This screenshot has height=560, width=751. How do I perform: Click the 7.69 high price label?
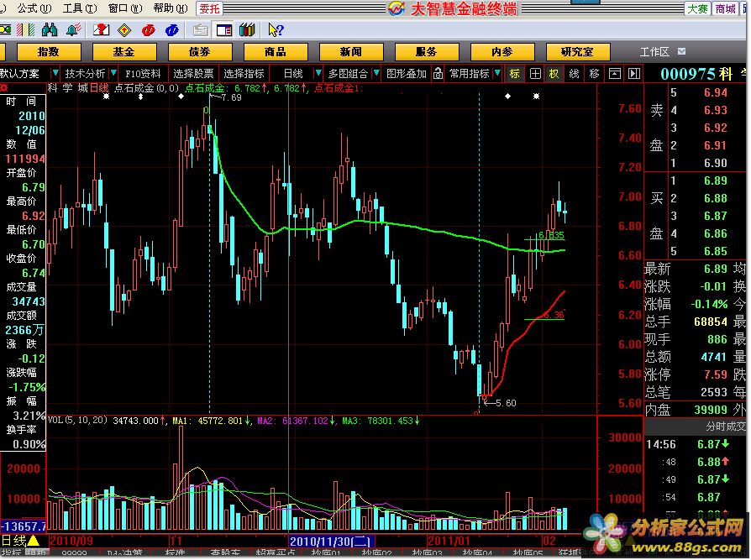click(231, 97)
